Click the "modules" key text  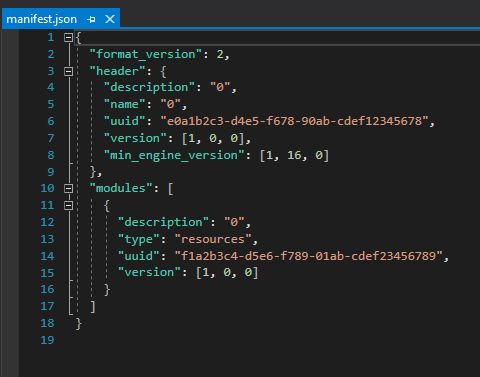(x=121, y=188)
